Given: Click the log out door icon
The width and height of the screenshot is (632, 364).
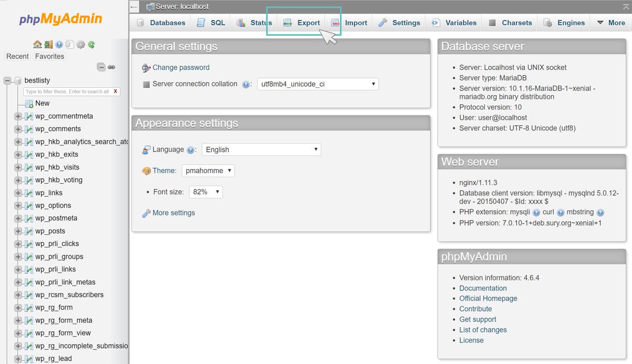Looking at the screenshot, I should click(48, 44).
